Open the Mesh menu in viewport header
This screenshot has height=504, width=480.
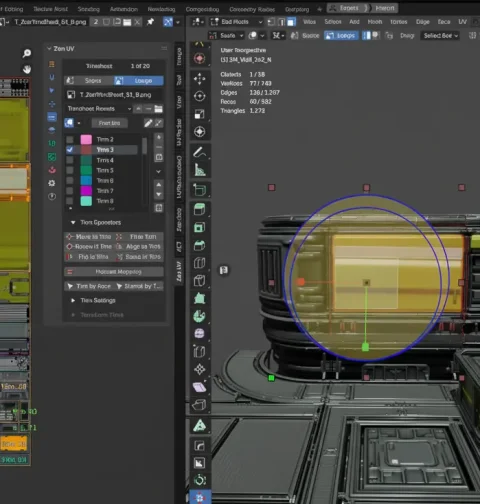[375, 22]
